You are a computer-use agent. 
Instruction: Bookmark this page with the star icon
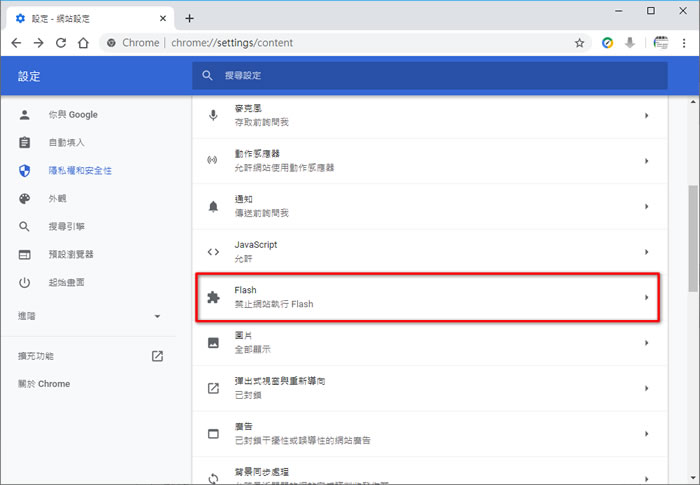click(x=579, y=43)
